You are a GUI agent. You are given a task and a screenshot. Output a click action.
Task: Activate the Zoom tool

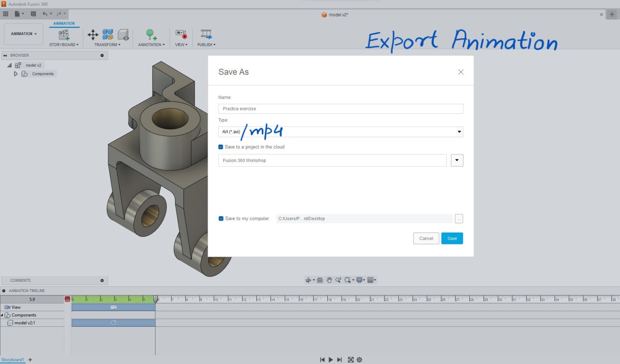[x=338, y=280]
